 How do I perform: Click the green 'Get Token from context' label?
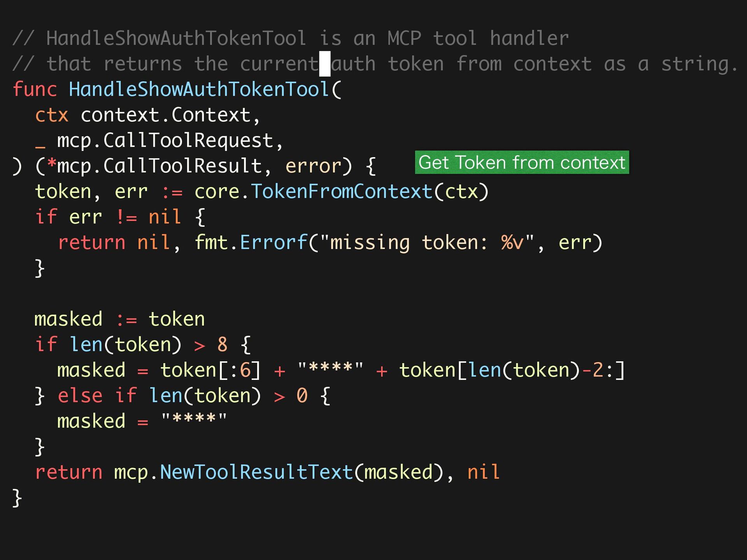tap(522, 162)
